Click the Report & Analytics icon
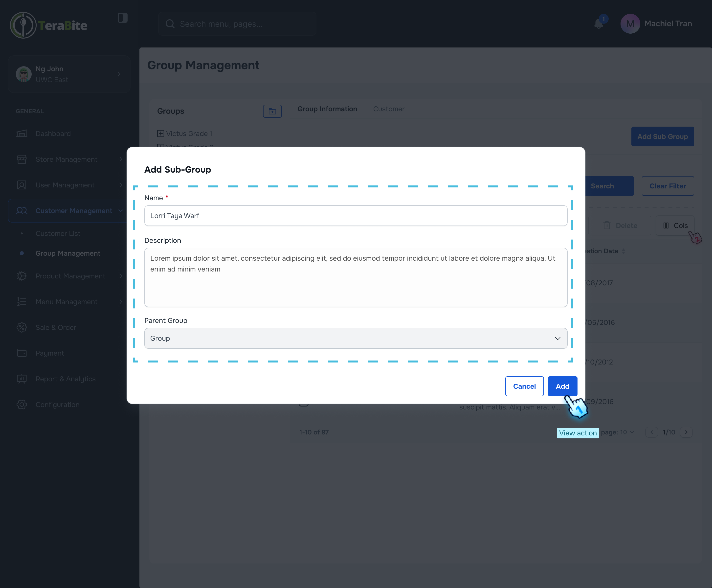 tap(22, 379)
